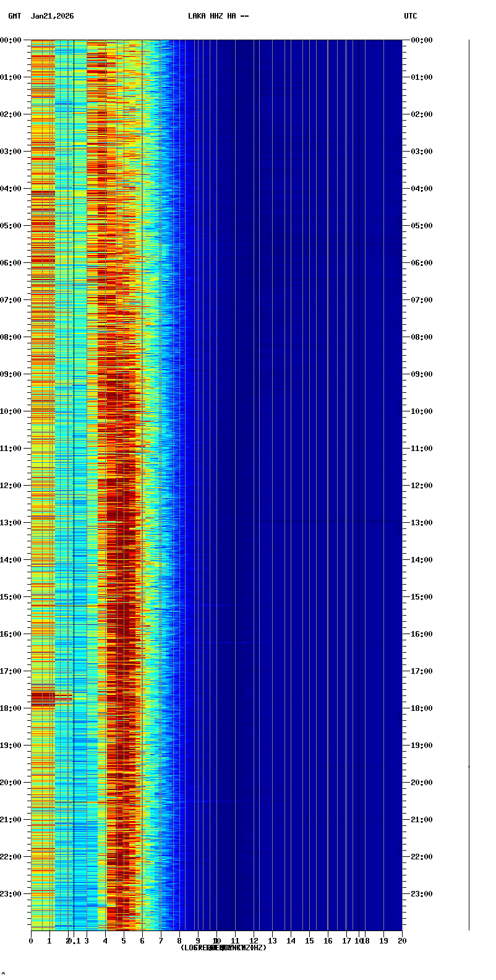Click the dark red low-frequency burst before 18:00
The height and width of the screenshot is (980, 496).
click(43, 698)
